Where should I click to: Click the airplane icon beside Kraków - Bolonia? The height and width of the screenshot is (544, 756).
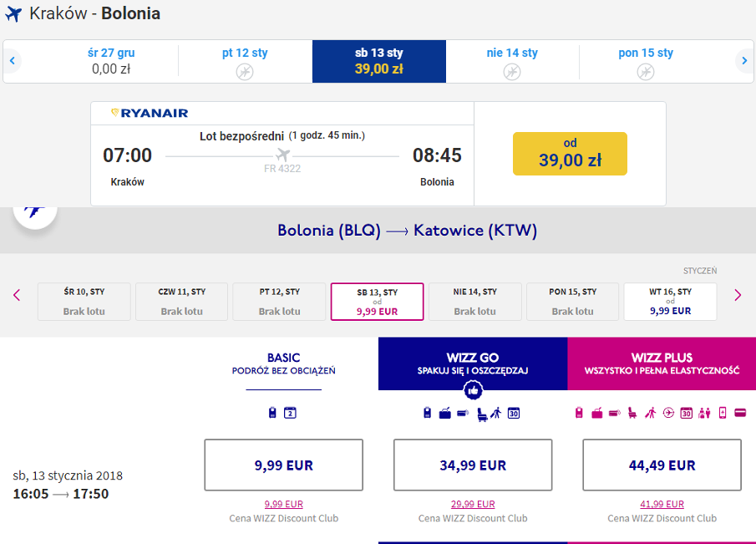pyautogui.click(x=13, y=14)
